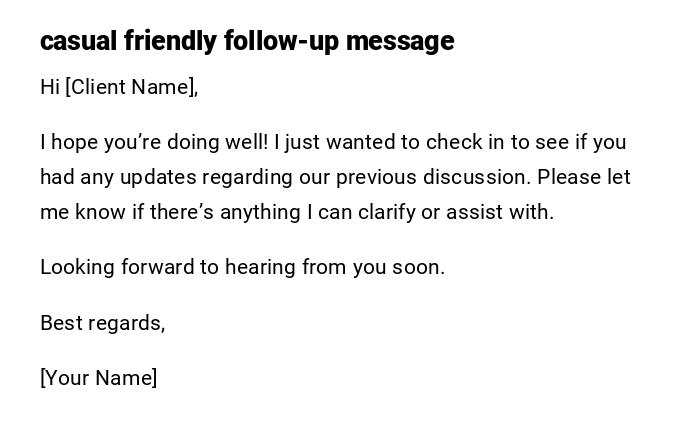Screen dimensions: 700x440
Task: Click the phrase 'previous discussion'
Action: tap(432, 177)
